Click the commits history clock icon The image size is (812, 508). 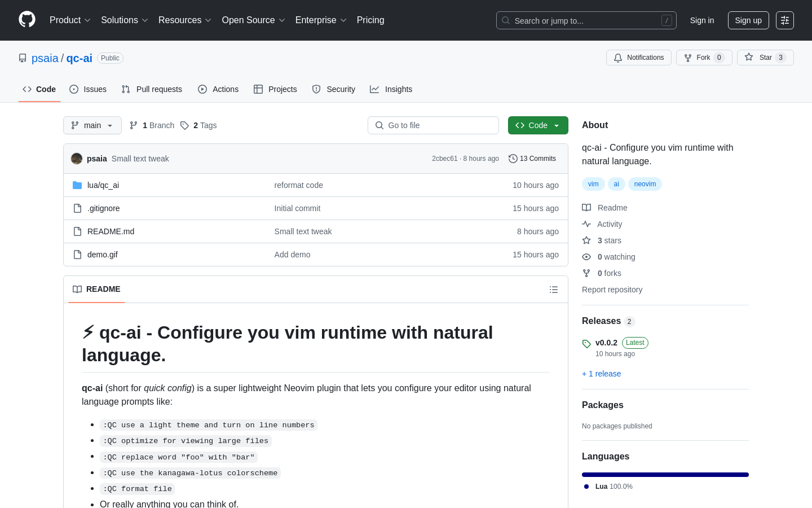click(513, 159)
